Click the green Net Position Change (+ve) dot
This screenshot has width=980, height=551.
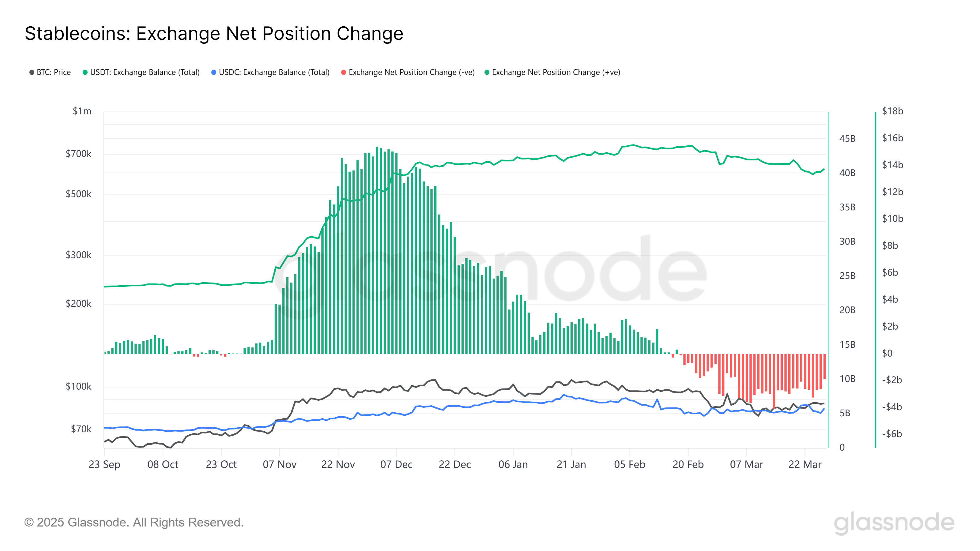pyautogui.click(x=487, y=72)
